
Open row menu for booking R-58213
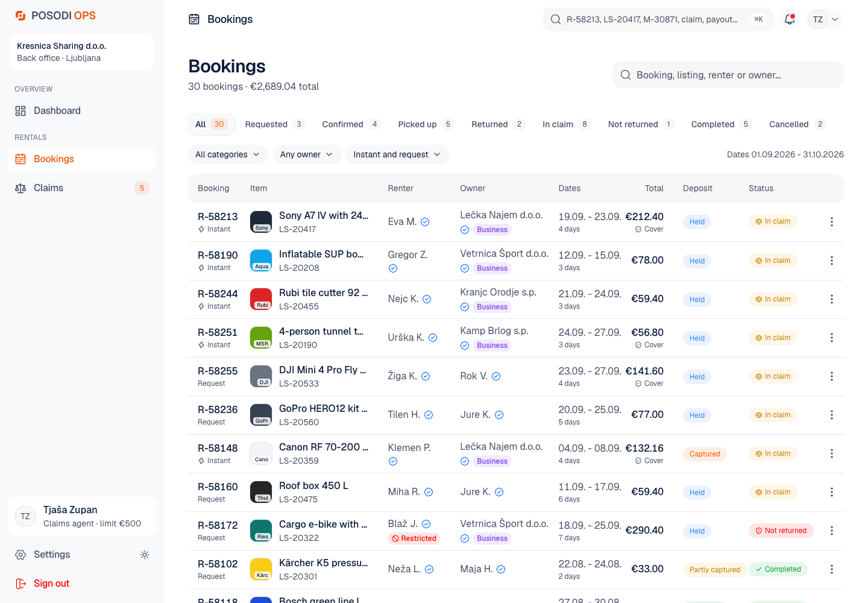click(832, 222)
